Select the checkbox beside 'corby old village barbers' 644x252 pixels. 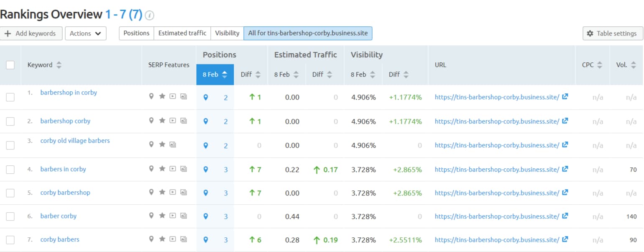click(11, 145)
